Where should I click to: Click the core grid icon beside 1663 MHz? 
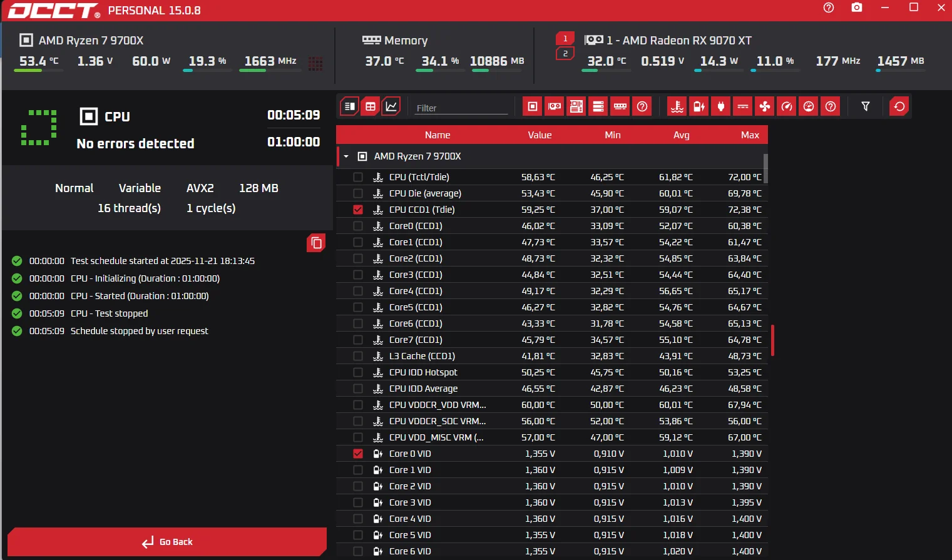point(315,63)
